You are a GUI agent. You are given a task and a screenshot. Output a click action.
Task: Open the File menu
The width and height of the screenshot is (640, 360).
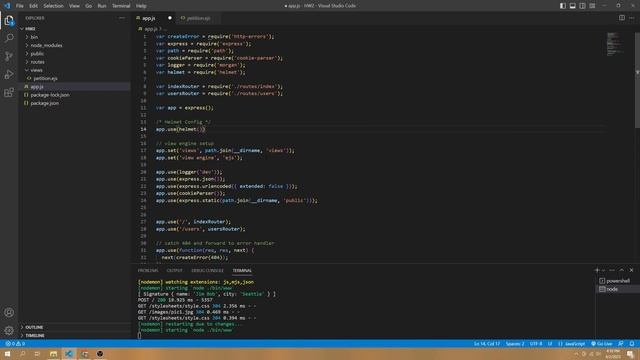[x=20, y=6]
